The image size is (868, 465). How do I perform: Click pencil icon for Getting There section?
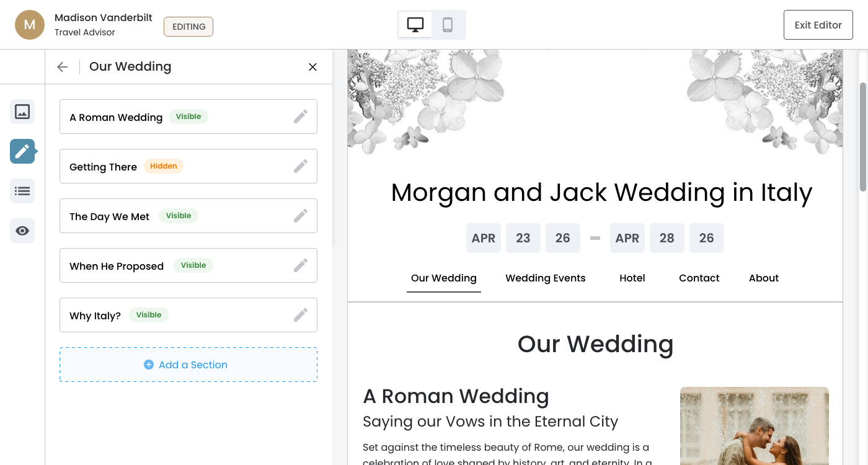(x=301, y=166)
